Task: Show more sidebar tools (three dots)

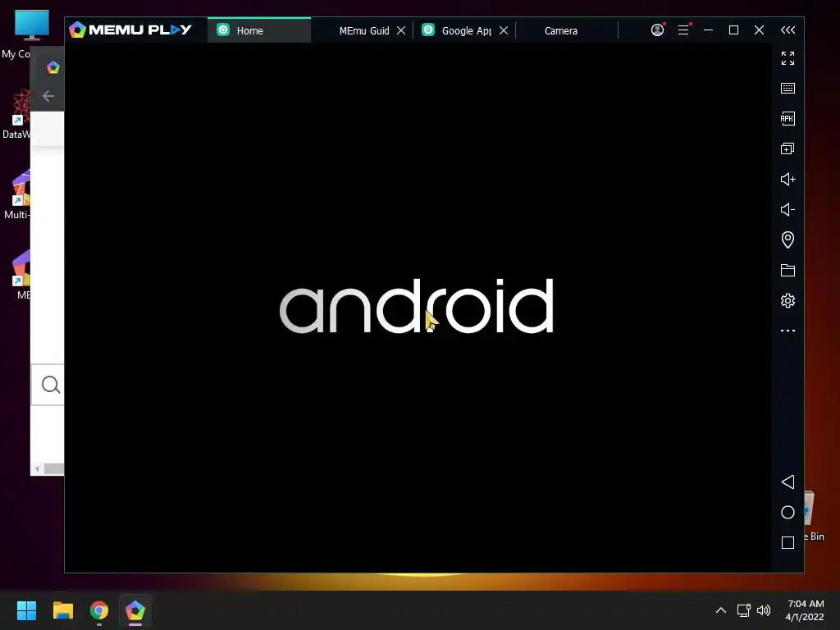Action: (787, 331)
